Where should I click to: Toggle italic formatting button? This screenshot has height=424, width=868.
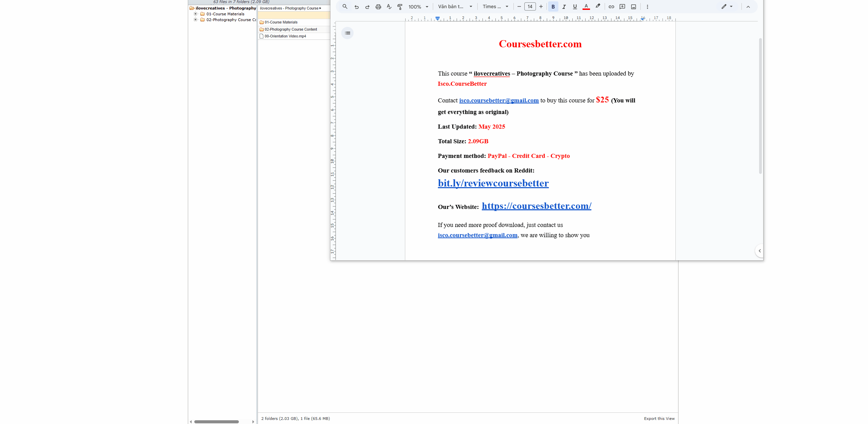point(564,6)
